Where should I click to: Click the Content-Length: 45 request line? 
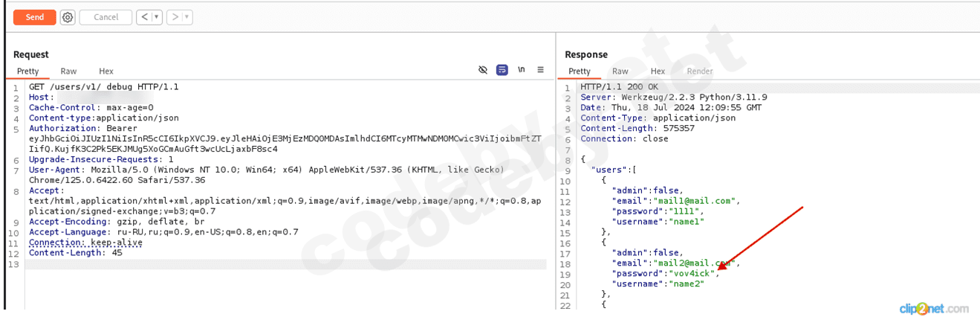(75, 253)
